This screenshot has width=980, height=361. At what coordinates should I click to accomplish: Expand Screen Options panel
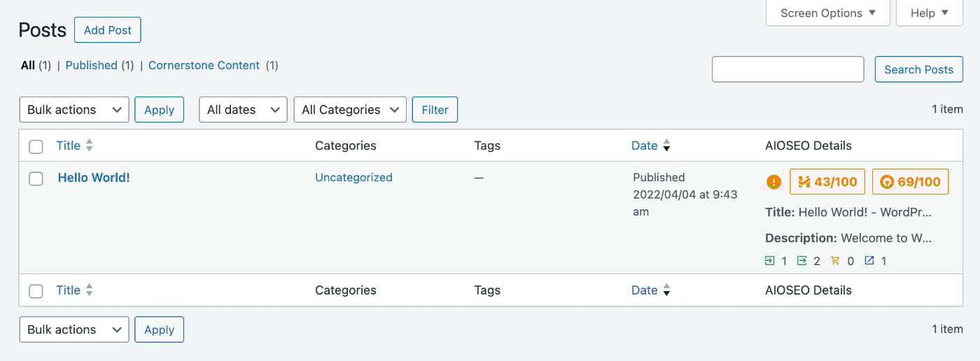[828, 13]
